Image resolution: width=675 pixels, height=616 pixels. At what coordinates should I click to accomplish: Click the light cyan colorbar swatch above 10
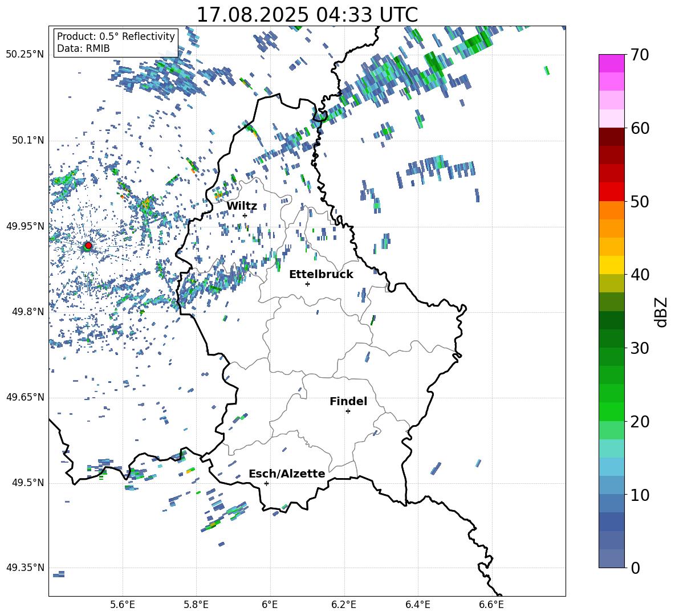pos(611,467)
